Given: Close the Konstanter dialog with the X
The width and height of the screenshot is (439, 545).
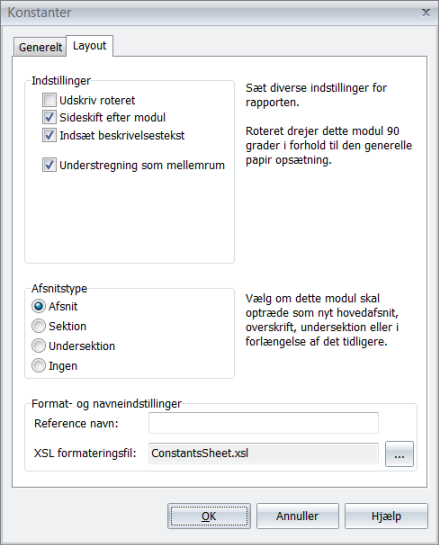Looking at the screenshot, I should point(426,13).
